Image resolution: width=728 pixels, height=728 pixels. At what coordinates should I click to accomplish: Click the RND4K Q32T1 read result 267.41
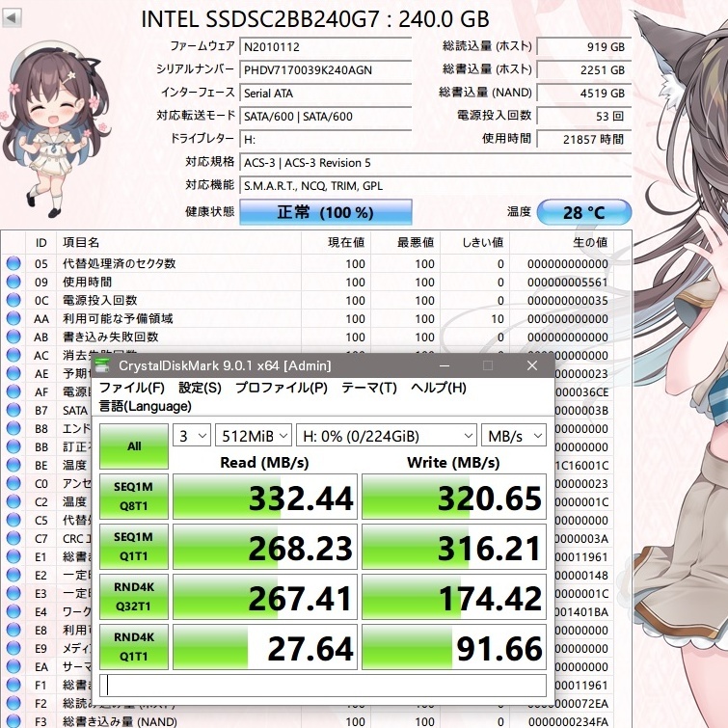[264, 597]
